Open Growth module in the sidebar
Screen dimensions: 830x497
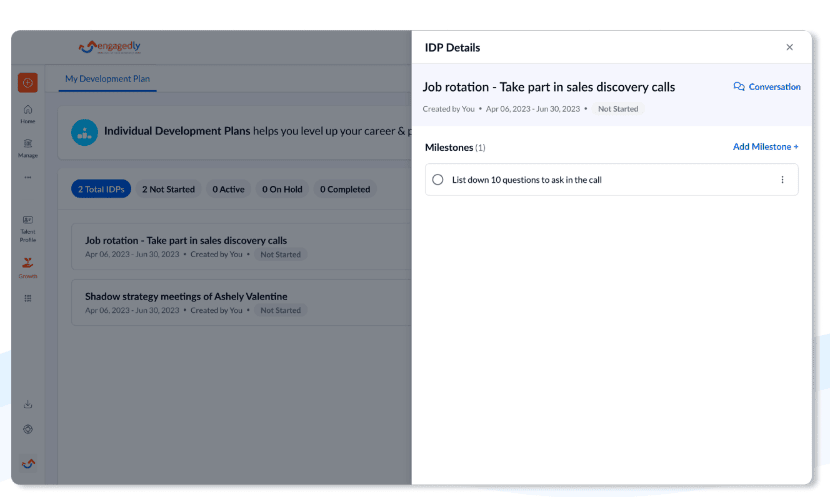[28, 268]
